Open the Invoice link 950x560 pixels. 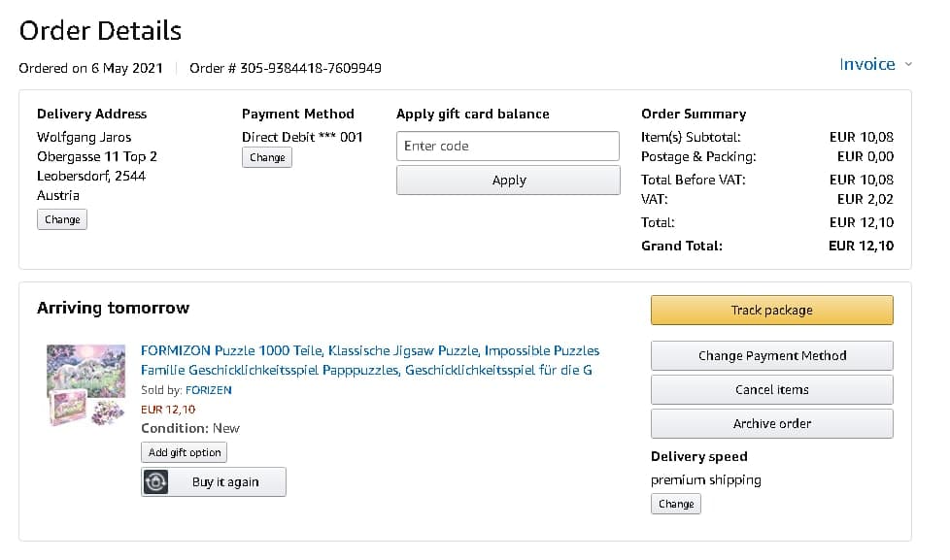(866, 64)
